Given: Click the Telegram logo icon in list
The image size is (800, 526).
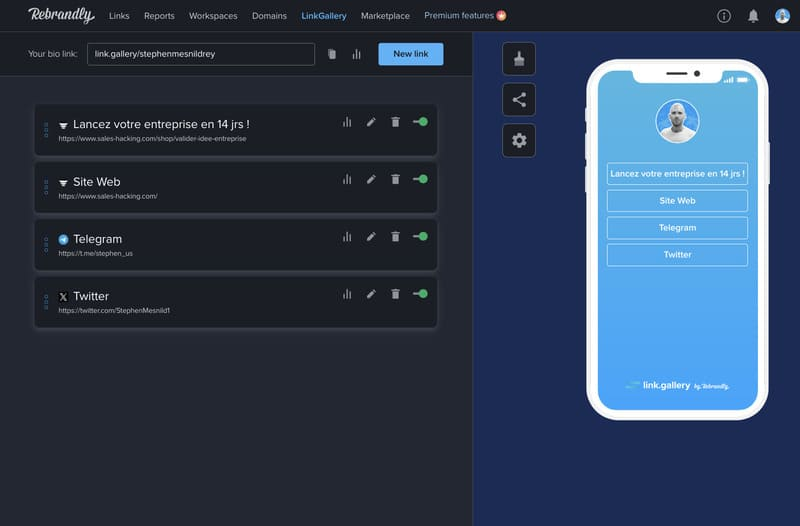Looking at the screenshot, I should pyautogui.click(x=63, y=239).
